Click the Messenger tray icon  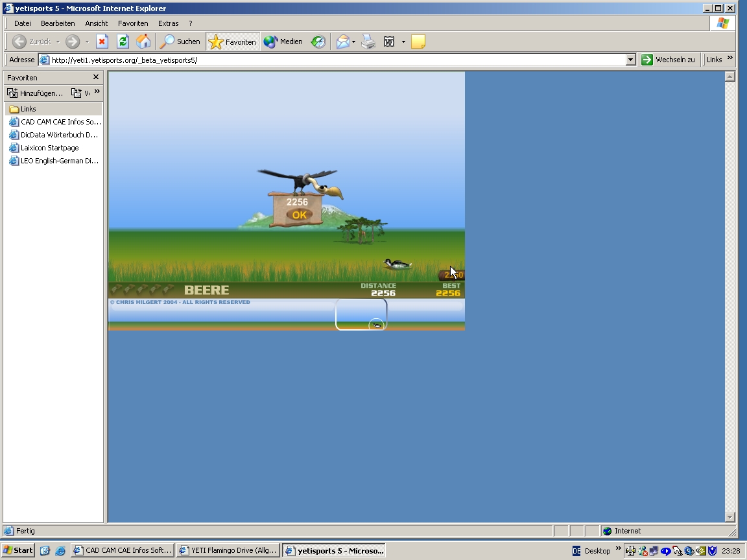pyautogui.click(x=643, y=551)
